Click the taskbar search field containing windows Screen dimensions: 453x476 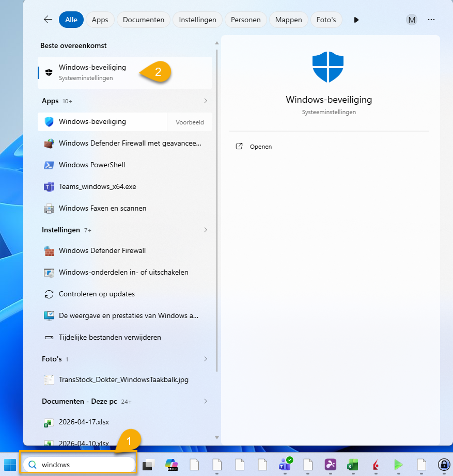[x=80, y=465]
